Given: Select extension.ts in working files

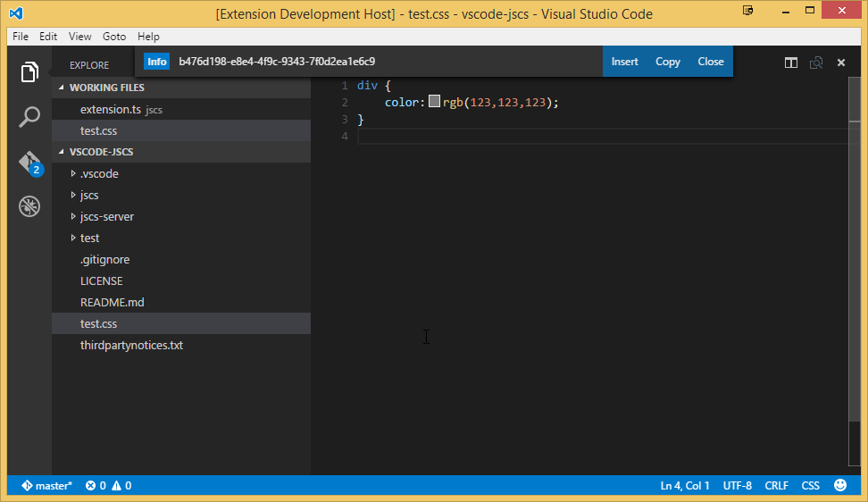Looking at the screenshot, I should (181, 109).
